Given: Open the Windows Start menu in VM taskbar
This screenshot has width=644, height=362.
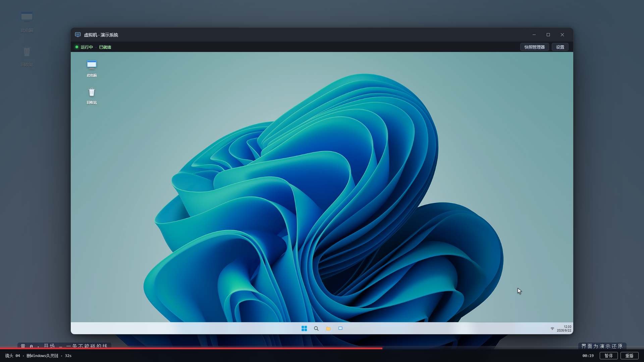Looking at the screenshot, I should [x=304, y=328].
